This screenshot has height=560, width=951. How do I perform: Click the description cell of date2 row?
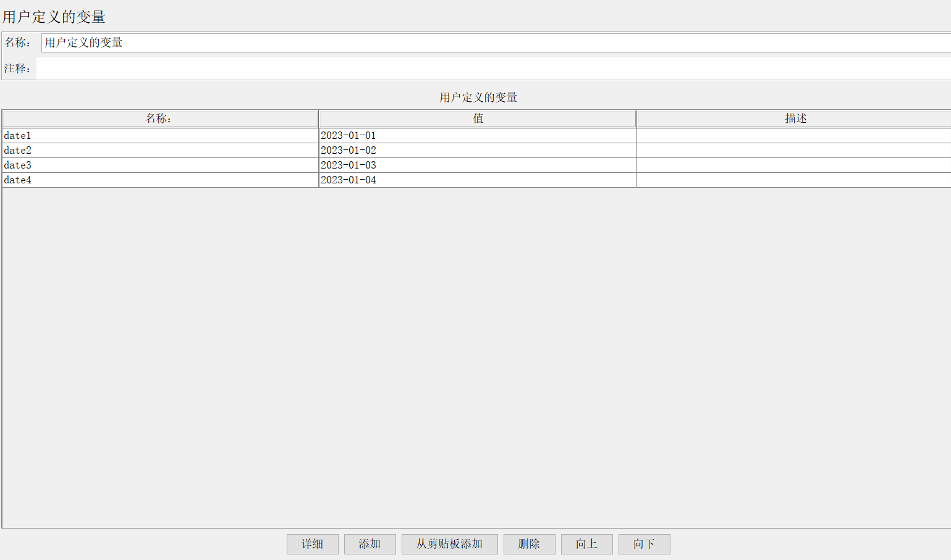pyautogui.click(x=794, y=150)
